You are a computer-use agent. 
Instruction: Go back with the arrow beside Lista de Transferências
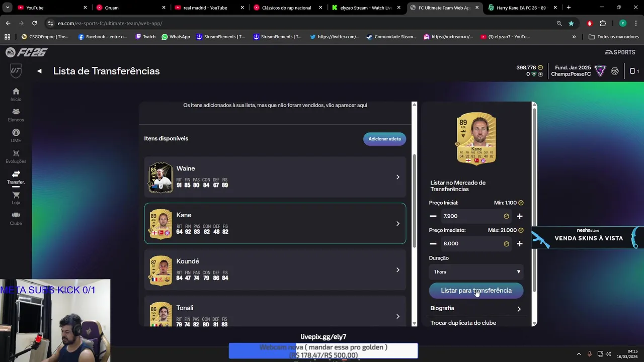click(39, 71)
